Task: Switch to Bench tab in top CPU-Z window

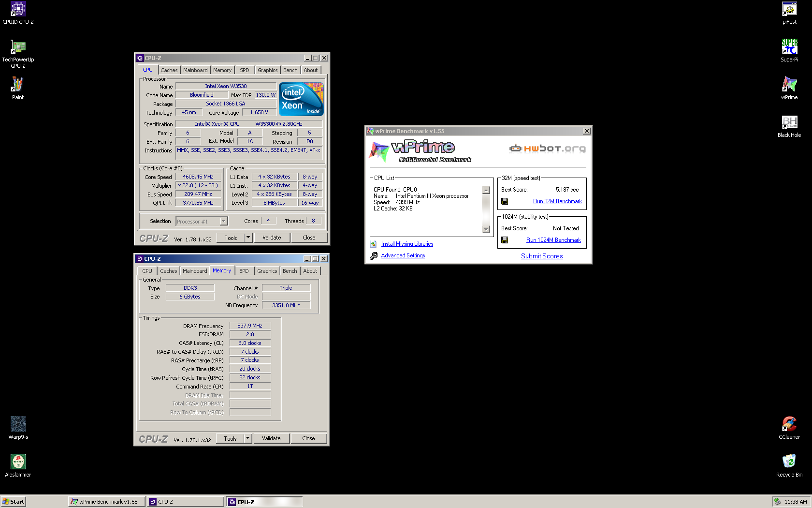Action: click(290, 70)
